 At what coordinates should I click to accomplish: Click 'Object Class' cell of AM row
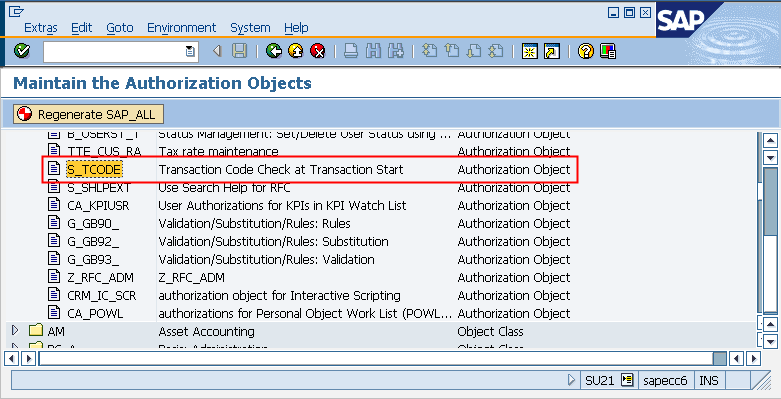pyautogui.click(x=491, y=331)
